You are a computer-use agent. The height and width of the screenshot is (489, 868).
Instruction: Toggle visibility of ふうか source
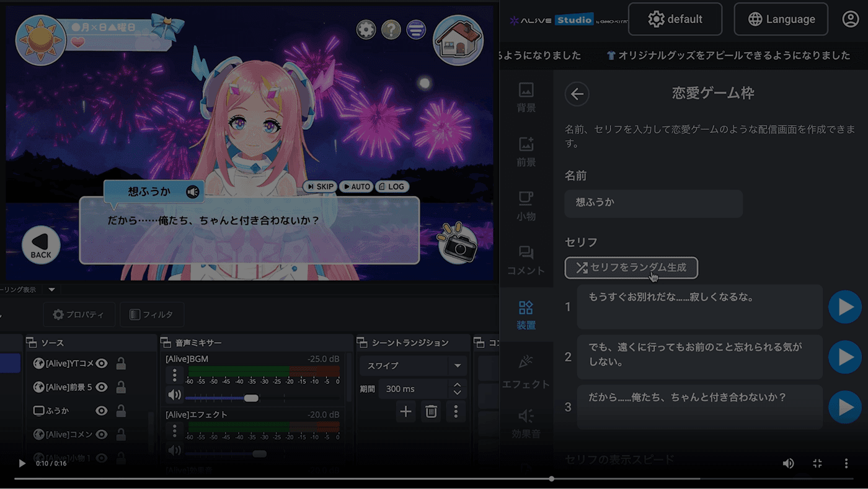coord(102,411)
